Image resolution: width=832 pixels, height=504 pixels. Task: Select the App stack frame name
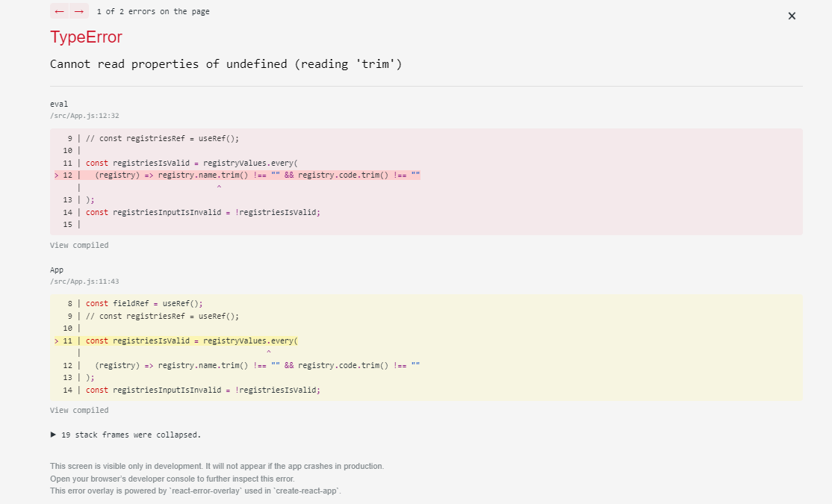(57, 270)
